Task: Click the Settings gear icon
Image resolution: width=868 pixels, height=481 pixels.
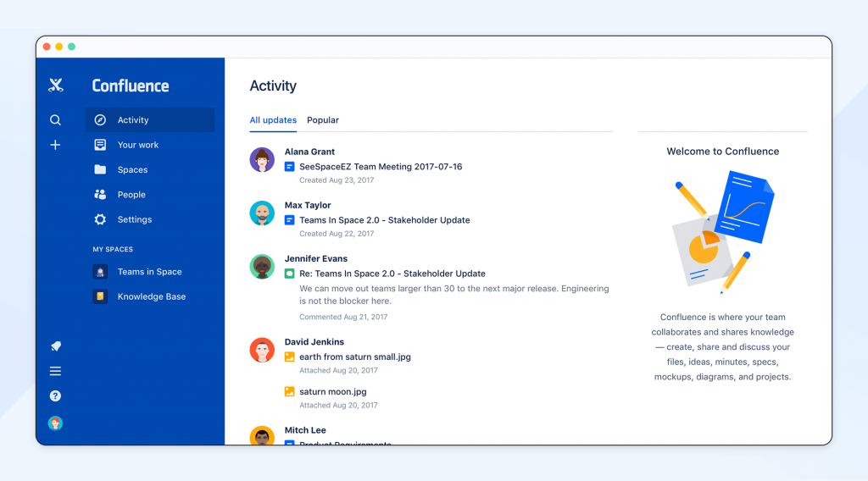Action: (100, 219)
